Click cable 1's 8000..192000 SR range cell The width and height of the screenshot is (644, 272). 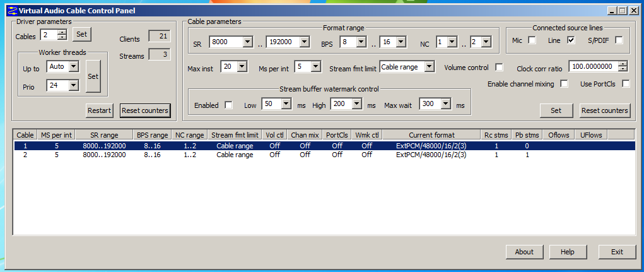pos(104,145)
